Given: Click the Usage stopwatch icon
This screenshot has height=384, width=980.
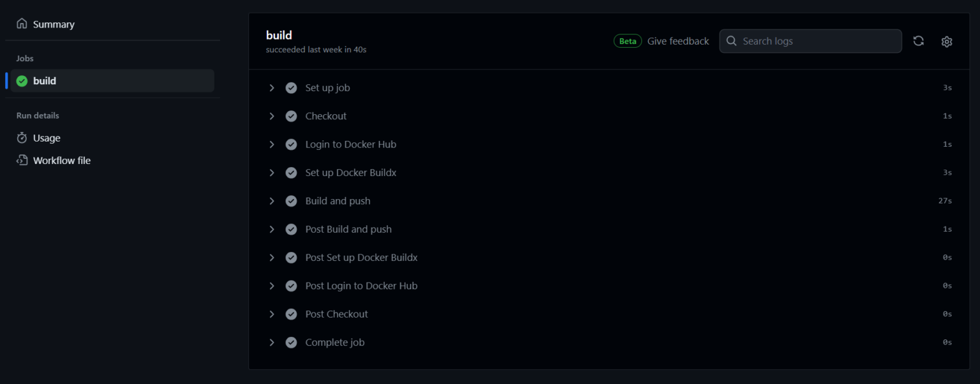Looking at the screenshot, I should [x=22, y=138].
